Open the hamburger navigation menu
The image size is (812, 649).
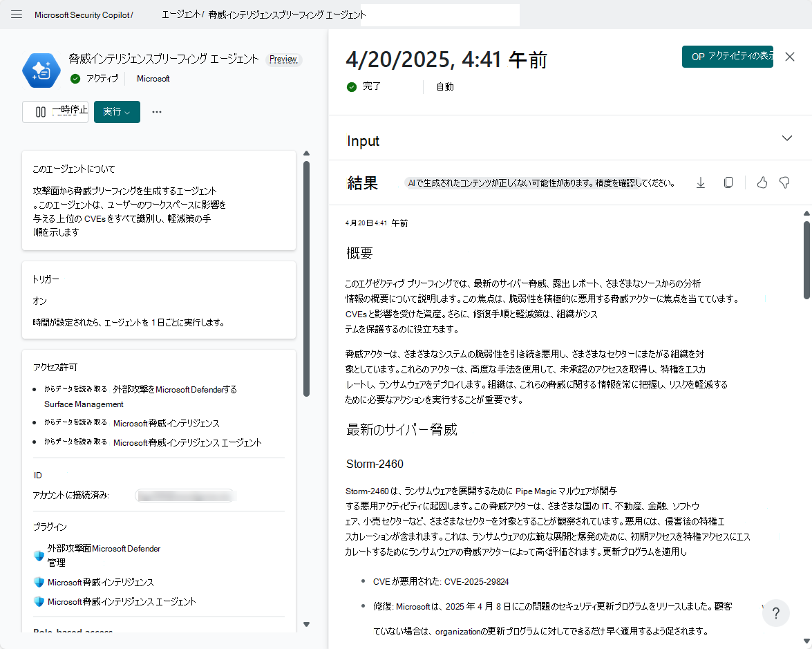tap(17, 15)
